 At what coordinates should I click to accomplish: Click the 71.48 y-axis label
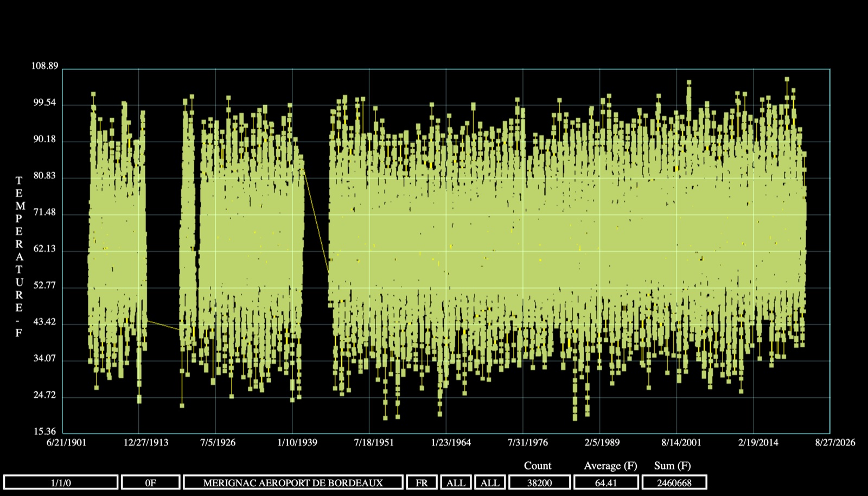[45, 212]
